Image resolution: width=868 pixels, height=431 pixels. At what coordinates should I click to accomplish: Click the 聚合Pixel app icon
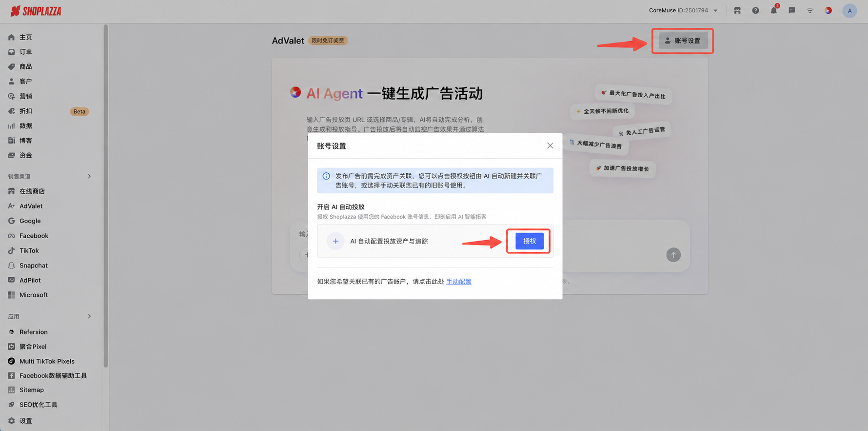[11, 347]
